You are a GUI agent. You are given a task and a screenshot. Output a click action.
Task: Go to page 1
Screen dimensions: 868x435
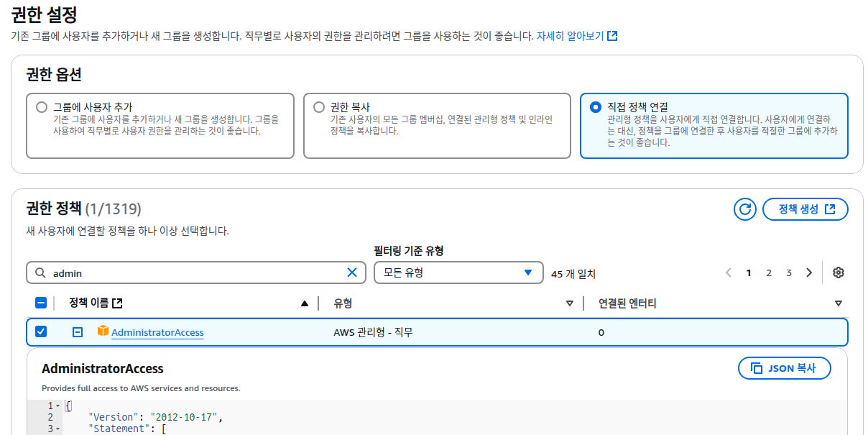pos(749,273)
